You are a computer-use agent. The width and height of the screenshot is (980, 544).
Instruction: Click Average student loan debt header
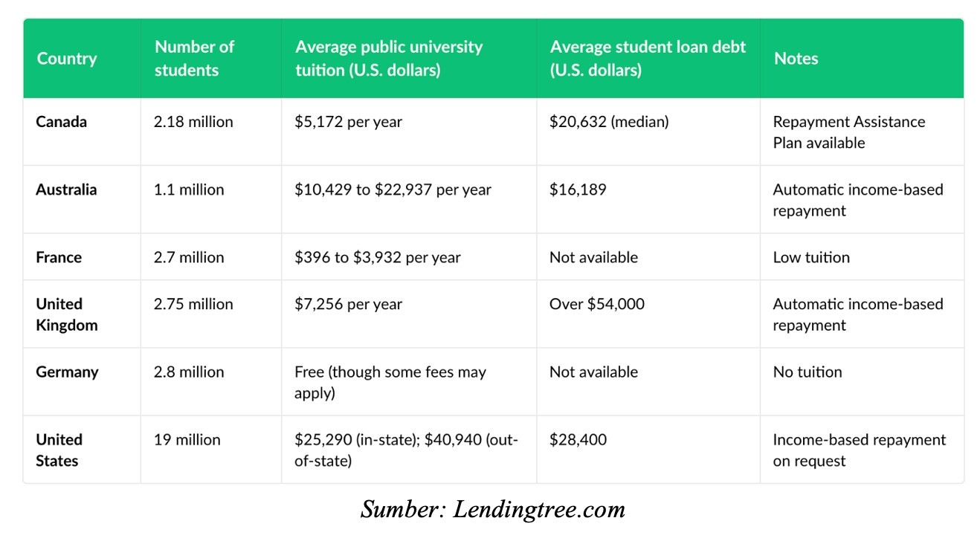click(x=648, y=58)
